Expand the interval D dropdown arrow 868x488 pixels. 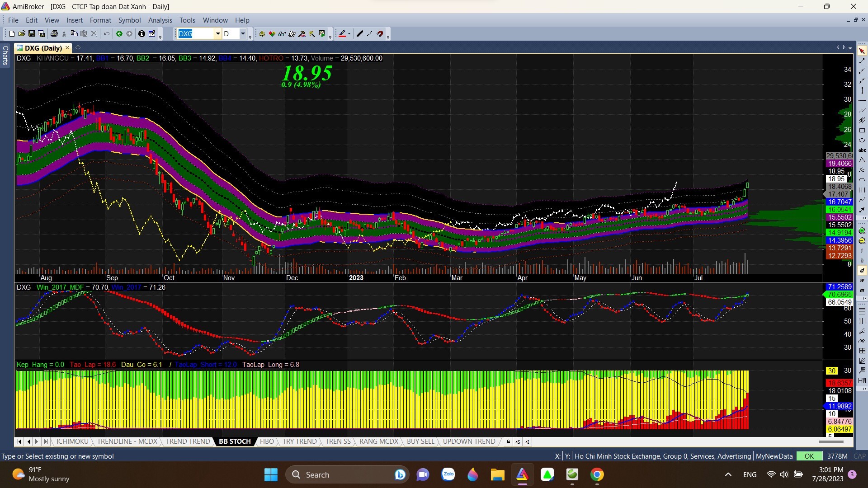coord(243,33)
